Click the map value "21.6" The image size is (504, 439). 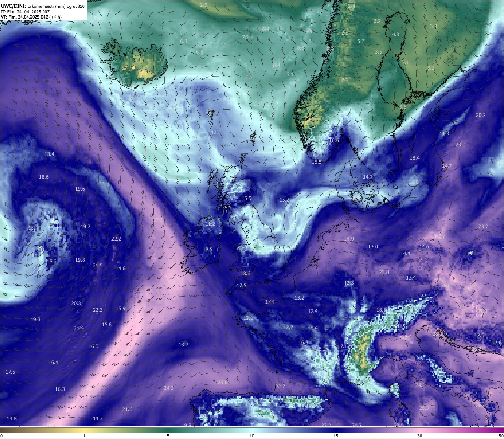127,409
